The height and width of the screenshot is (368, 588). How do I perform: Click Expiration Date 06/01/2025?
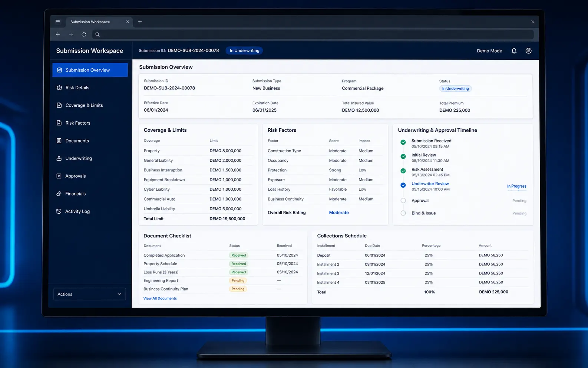(264, 110)
